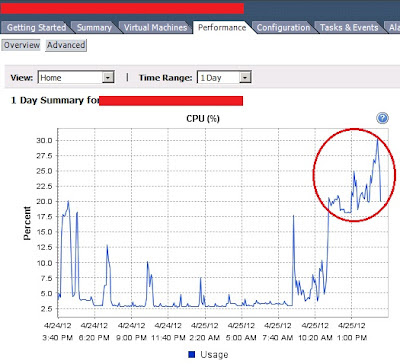Expand the Time Range dropdown arrow

point(245,78)
